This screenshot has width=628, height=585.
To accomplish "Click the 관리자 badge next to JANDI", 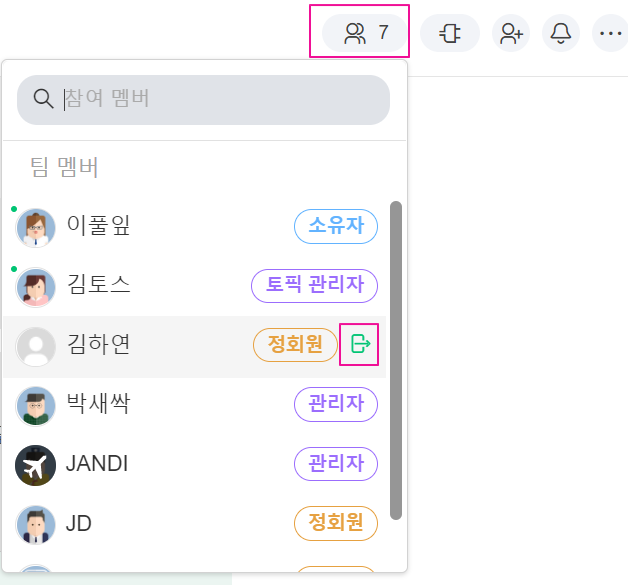I will (x=335, y=464).
